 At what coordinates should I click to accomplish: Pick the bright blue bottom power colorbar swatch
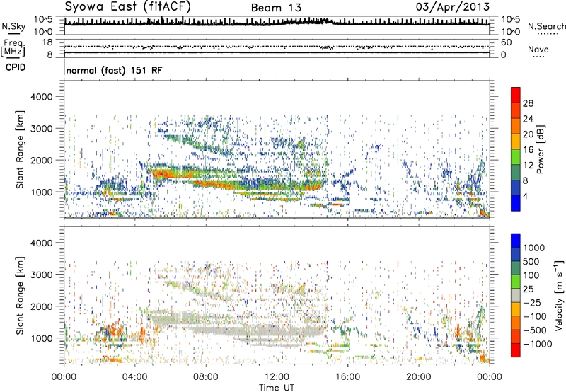tap(516, 203)
